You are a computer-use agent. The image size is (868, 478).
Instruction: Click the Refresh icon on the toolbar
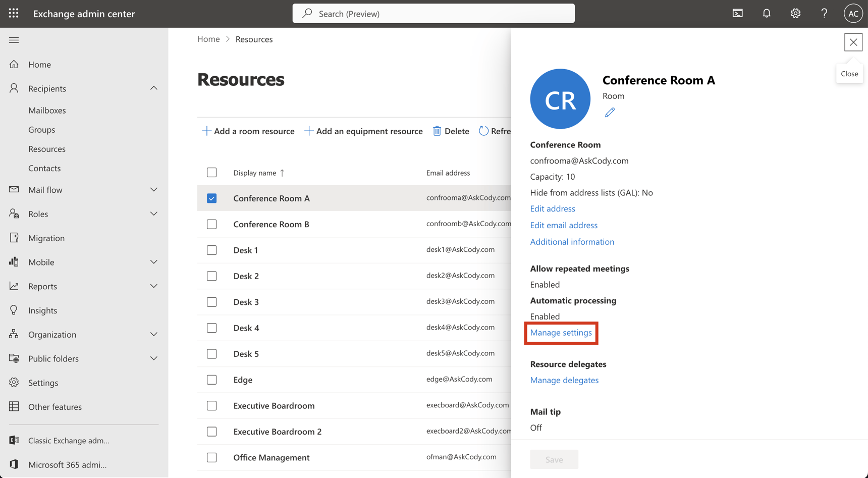(484, 131)
